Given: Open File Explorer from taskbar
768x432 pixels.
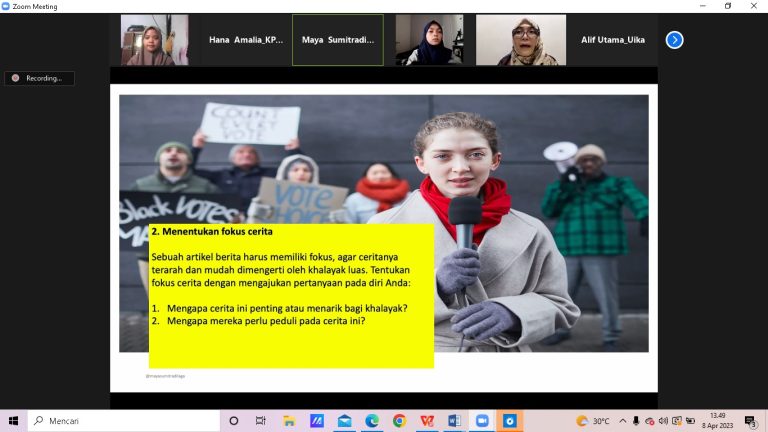Looking at the screenshot, I should coord(289,421).
